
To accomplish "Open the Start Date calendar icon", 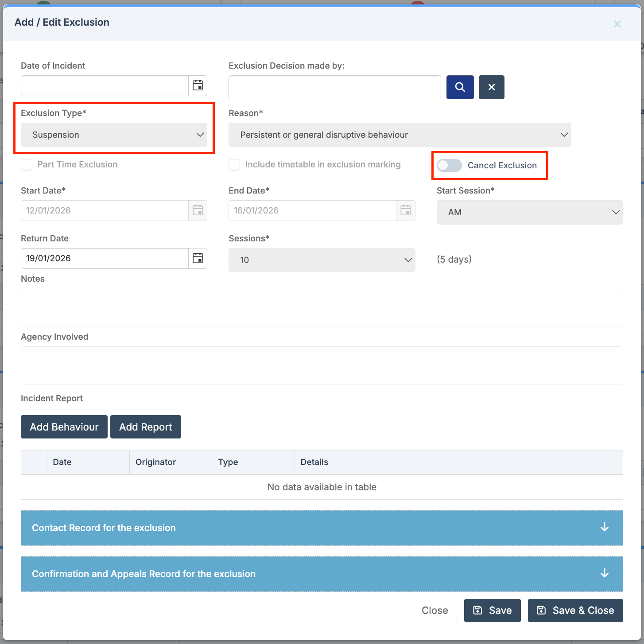I will point(198,210).
